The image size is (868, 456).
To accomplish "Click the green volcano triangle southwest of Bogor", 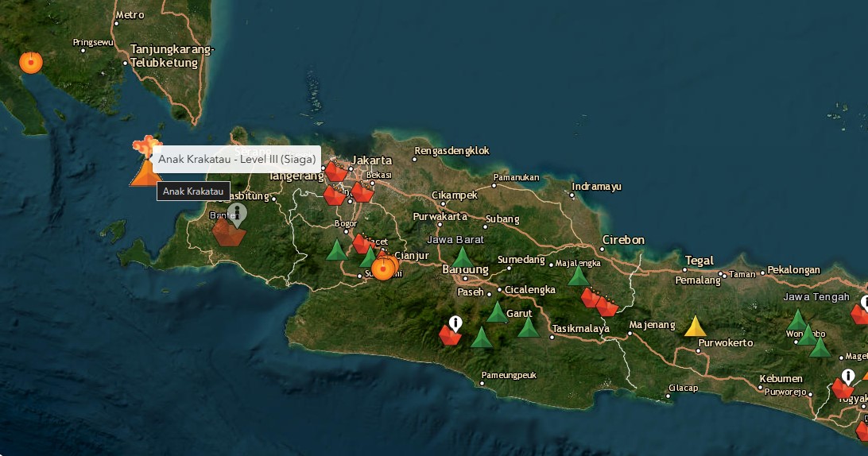I will pos(336,250).
